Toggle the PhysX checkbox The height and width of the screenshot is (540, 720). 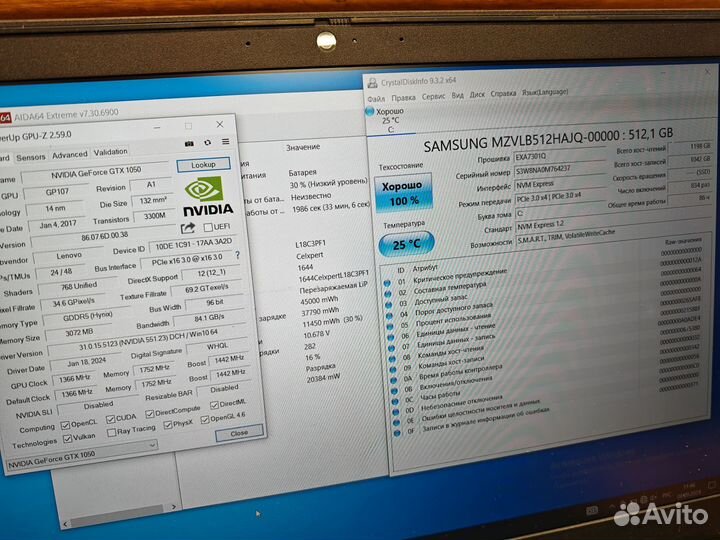[168, 425]
